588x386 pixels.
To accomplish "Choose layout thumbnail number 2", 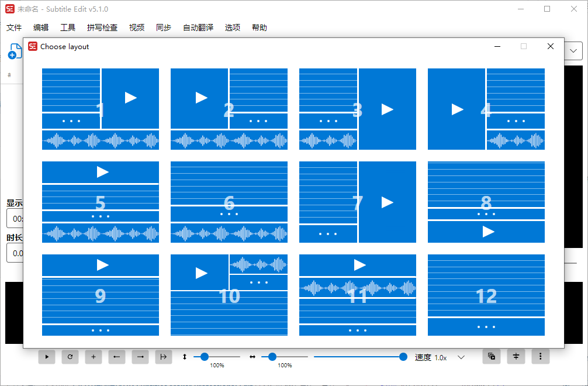I will [229, 109].
